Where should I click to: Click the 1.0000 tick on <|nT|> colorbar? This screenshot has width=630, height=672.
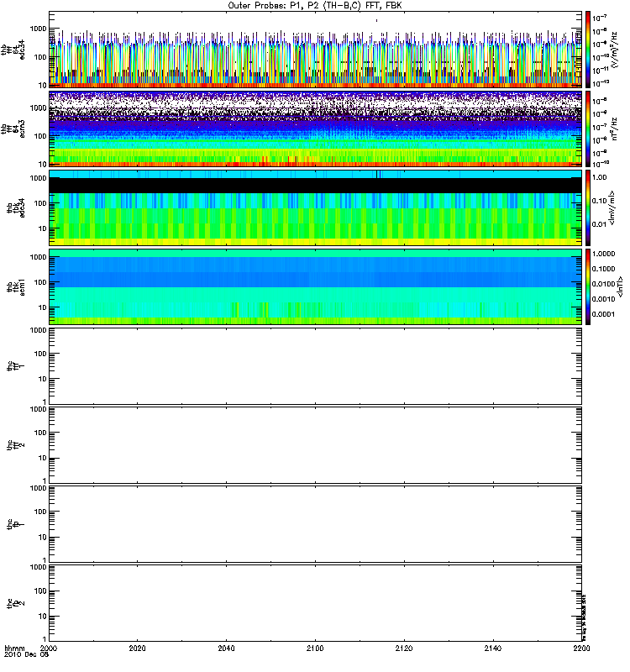(603, 254)
